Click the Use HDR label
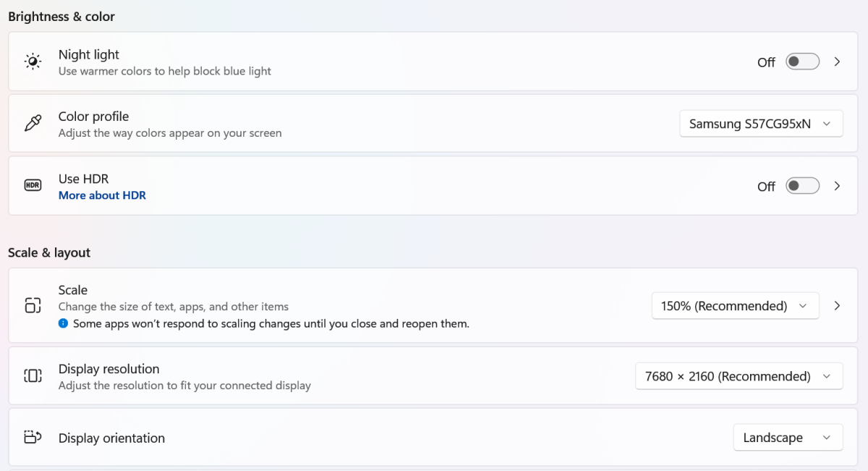The image size is (868, 471). click(x=83, y=179)
